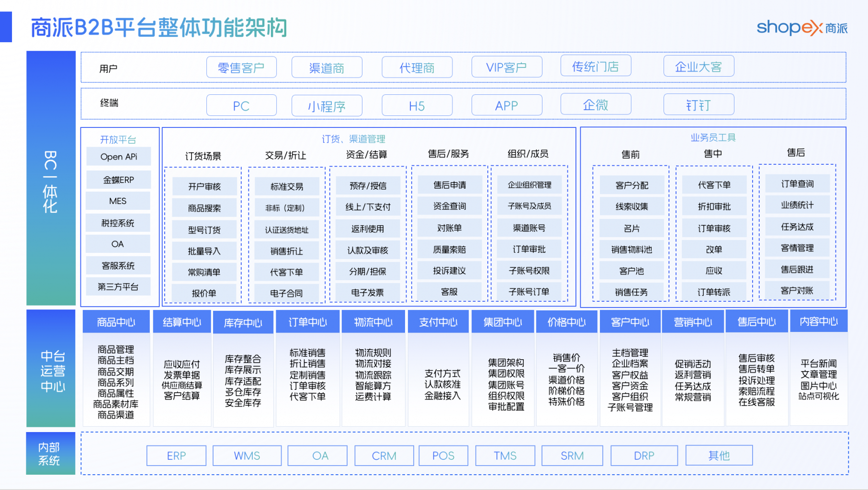Click the 开户审核 cell

[204, 186]
